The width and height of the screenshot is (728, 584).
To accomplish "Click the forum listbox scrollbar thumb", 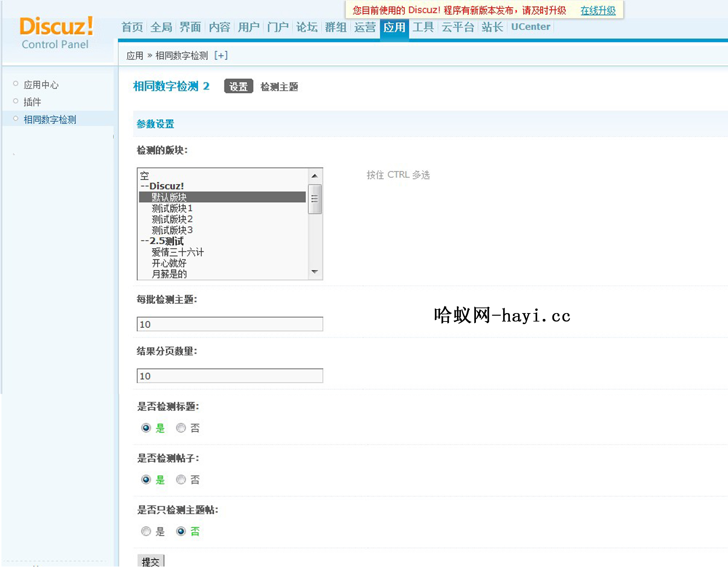I will click(x=315, y=199).
